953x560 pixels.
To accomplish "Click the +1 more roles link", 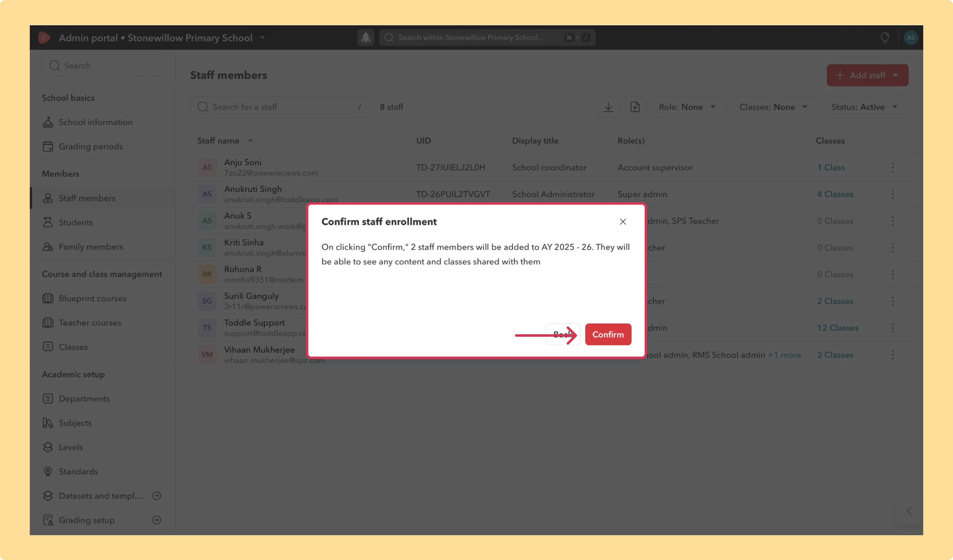I will pos(784,355).
